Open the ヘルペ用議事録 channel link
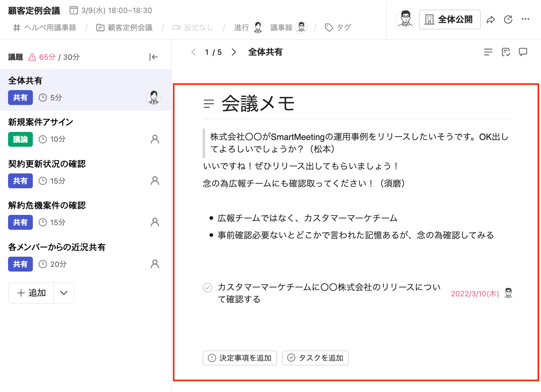Image resolution: width=541 pixels, height=392 pixels. tap(45, 28)
